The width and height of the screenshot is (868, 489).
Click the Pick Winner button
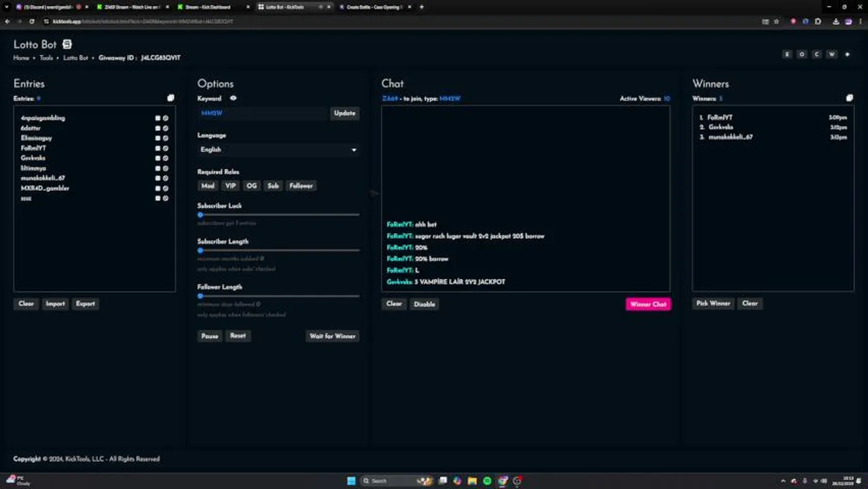[x=713, y=304]
